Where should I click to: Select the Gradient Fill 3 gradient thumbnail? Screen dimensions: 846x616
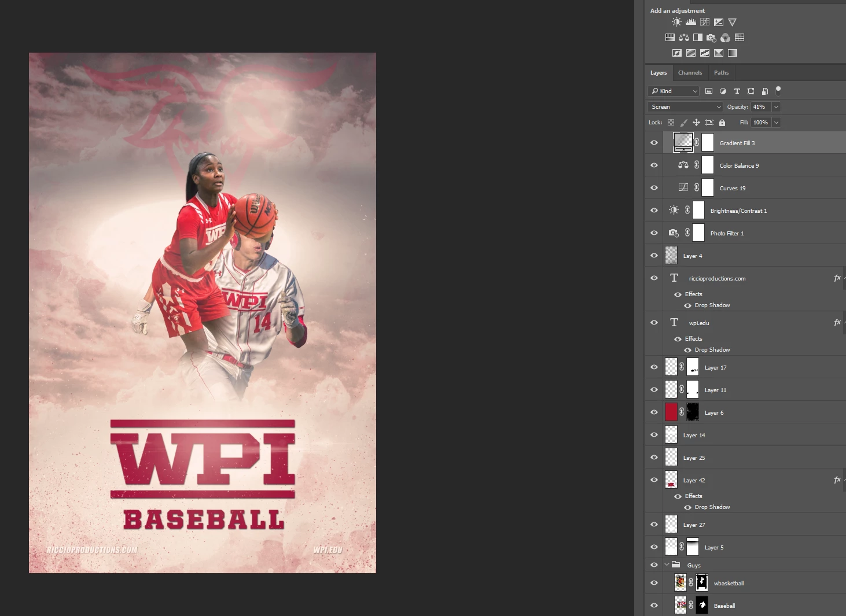[x=683, y=142]
